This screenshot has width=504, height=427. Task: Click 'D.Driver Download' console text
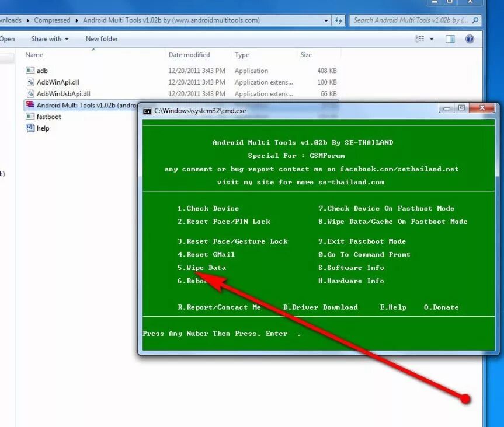320,307
